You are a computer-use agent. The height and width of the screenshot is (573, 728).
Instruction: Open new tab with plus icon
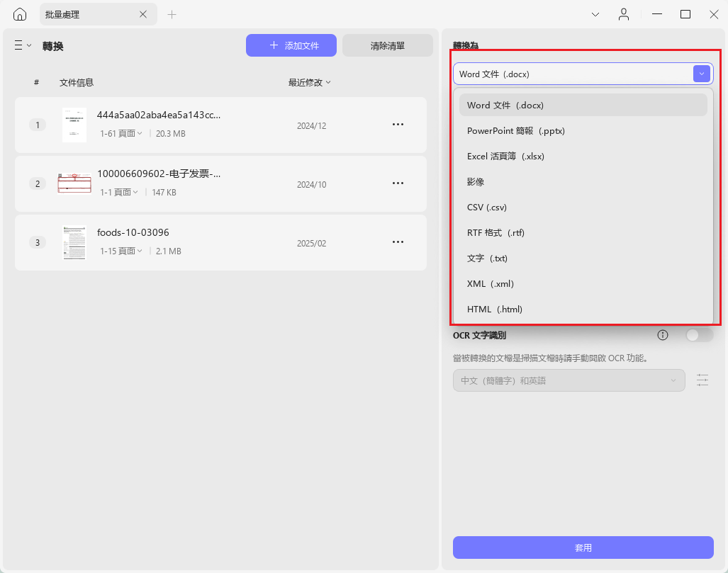pyautogui.click(x=172, y=14)
